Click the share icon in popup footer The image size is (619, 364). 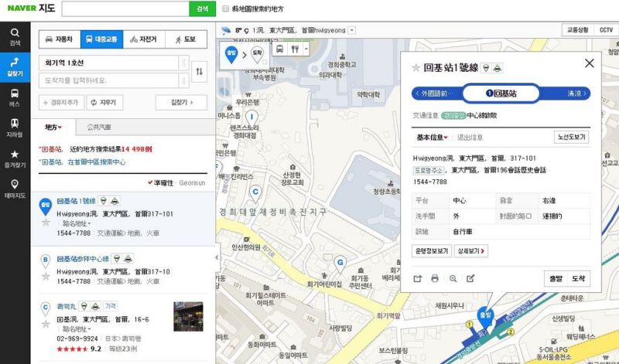[418, 278]
